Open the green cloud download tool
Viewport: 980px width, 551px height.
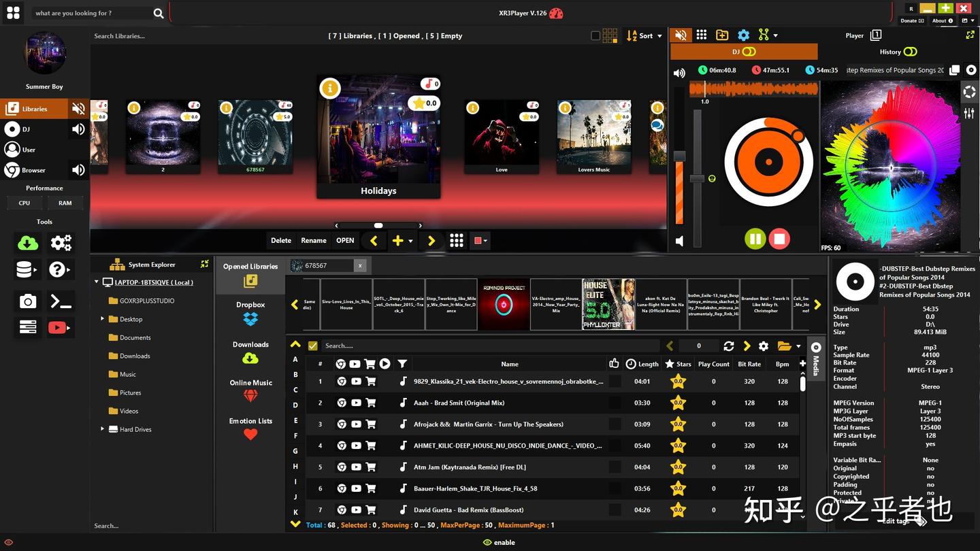pyautogui.click(x=28, y=243)
